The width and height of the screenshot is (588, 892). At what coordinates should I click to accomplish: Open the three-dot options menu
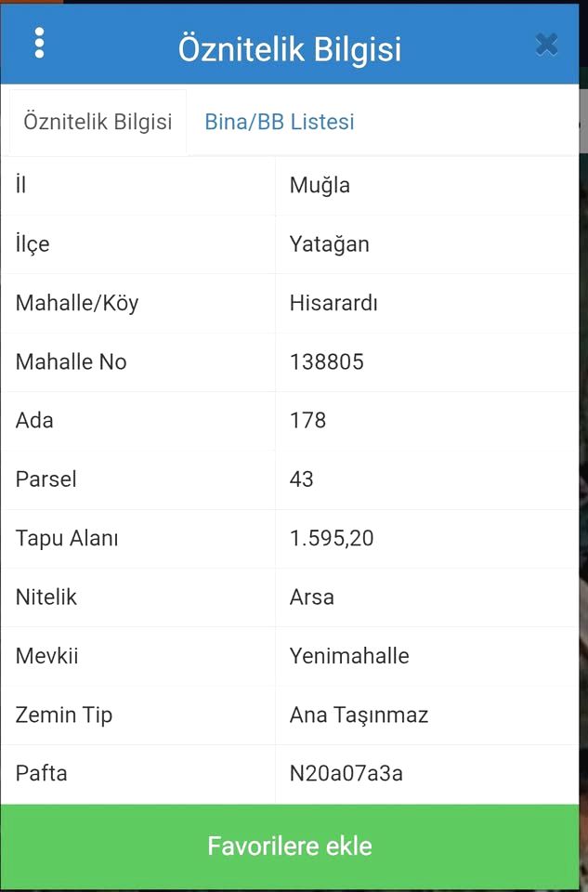pyautogui.click(x=39, y=43)
